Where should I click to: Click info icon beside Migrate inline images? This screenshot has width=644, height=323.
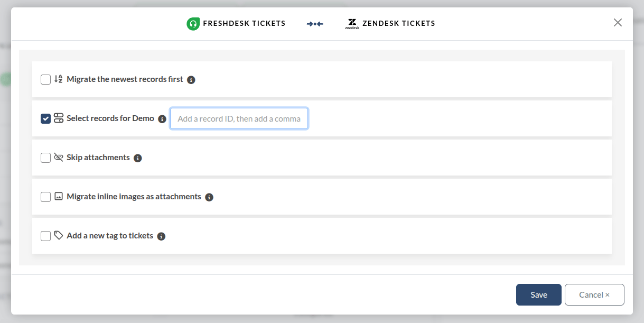[209, 197]
